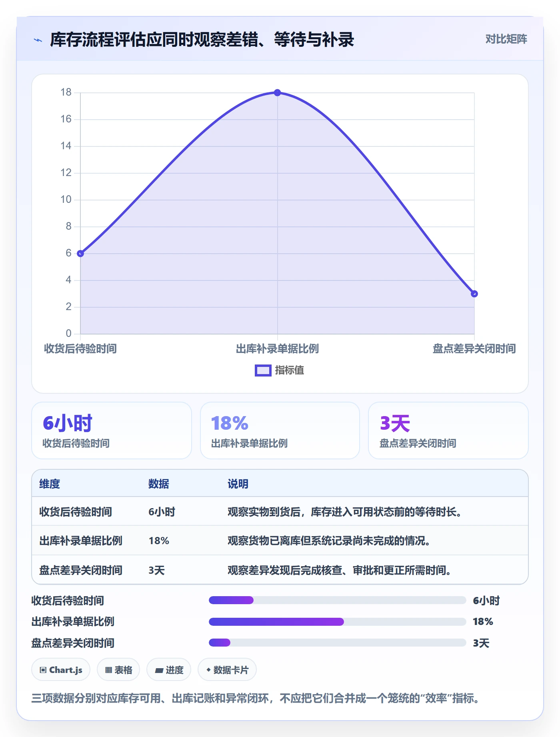Click the progress row label 出库补录单据比例
The height and width of the screenshot is (737, 560).
pyautogui.click(x=73, y=622)
